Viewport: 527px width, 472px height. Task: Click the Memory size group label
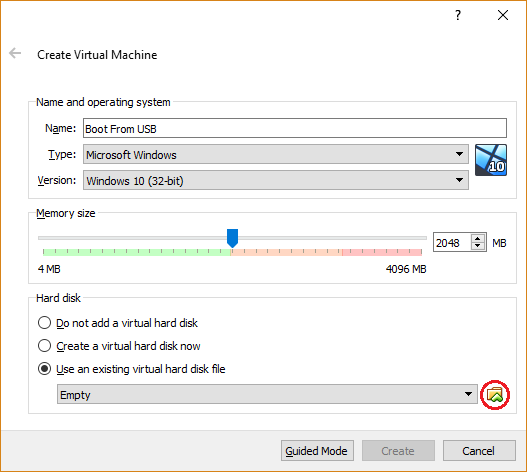tap(66, 213)
